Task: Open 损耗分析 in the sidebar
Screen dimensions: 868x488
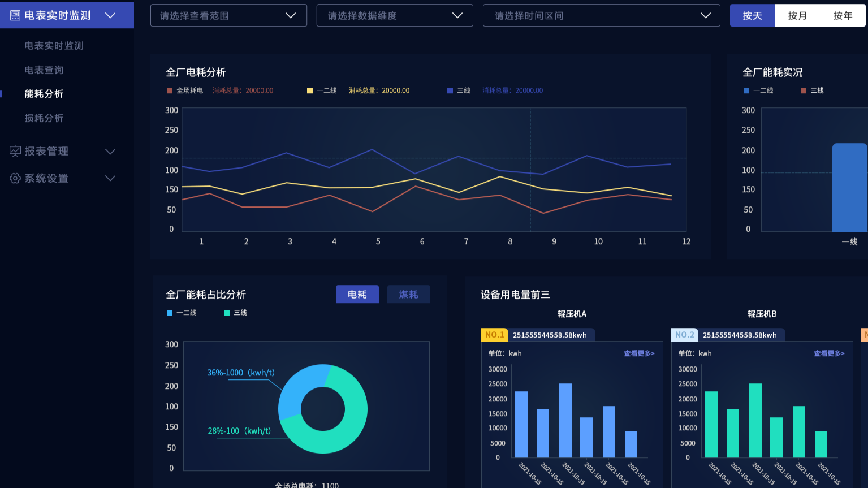Action: pyautogui.click(x=44, y=118)
